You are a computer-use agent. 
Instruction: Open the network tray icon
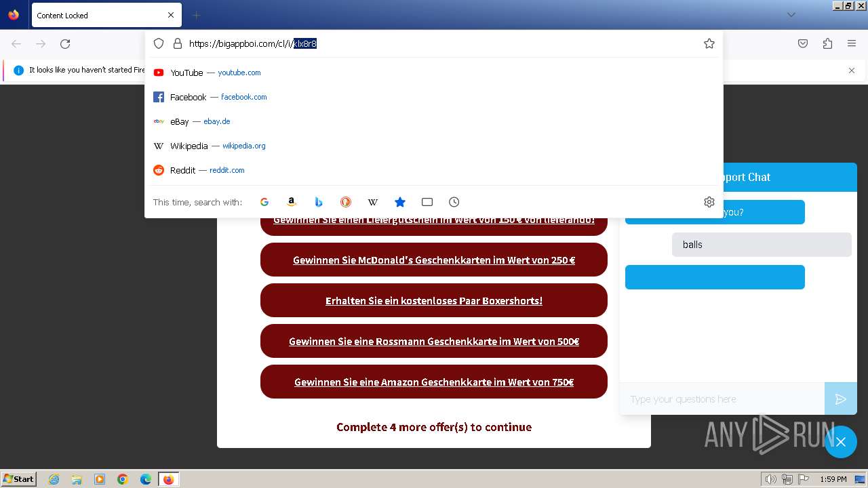click(x=787, y=479)
